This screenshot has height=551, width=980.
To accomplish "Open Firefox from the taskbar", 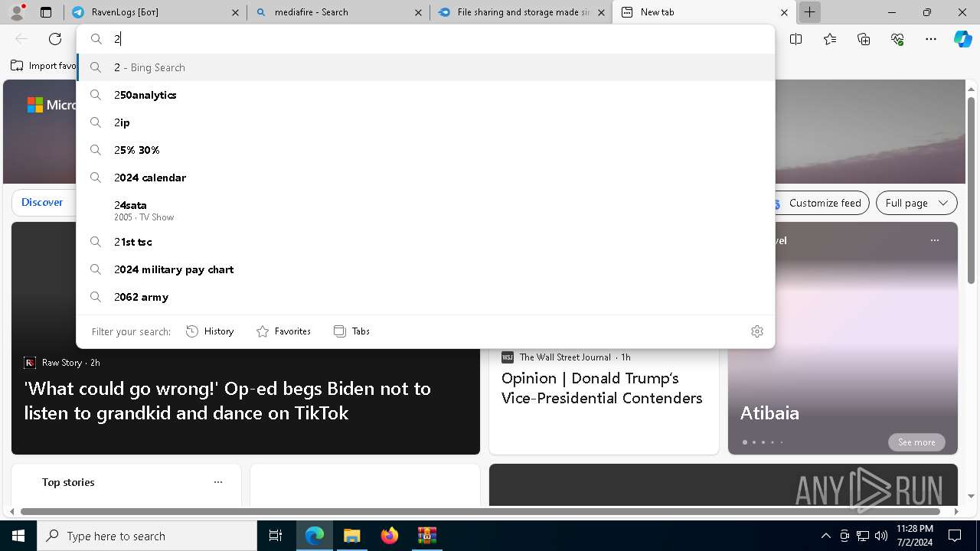I will (x=389, y=536).
